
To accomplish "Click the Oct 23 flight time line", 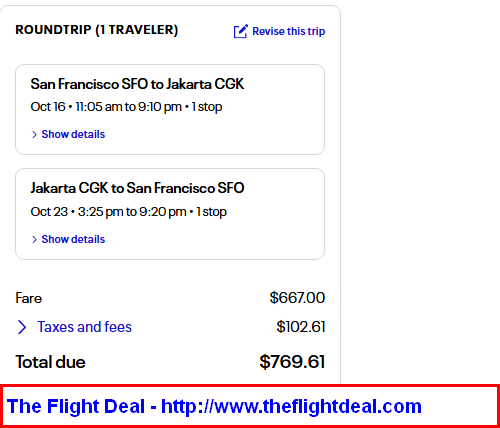I will (x=129, y=212).
